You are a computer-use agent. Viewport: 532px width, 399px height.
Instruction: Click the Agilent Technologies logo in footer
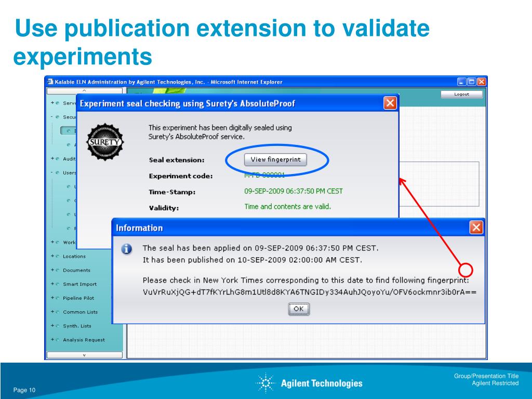coord(309,383)
